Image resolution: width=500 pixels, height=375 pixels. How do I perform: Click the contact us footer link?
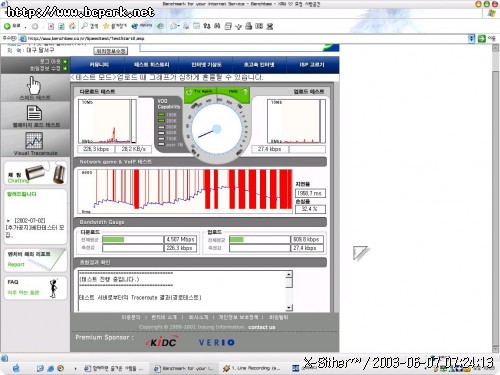(262, 327)
